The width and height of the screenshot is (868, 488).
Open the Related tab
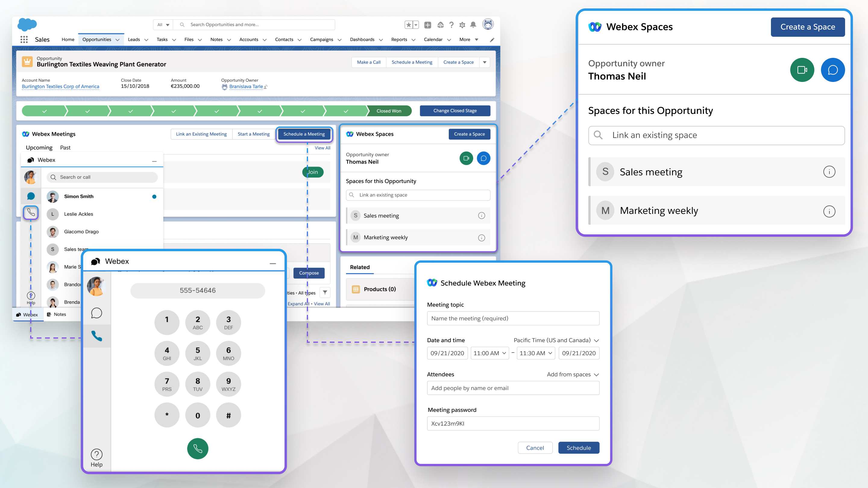(360, 267)
